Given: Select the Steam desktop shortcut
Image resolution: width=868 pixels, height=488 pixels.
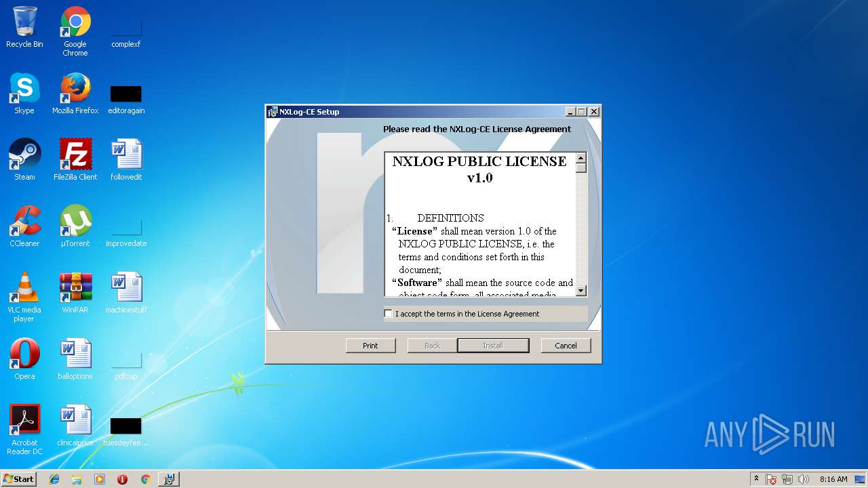Looking at the screenshot, I should coord(24,161).
